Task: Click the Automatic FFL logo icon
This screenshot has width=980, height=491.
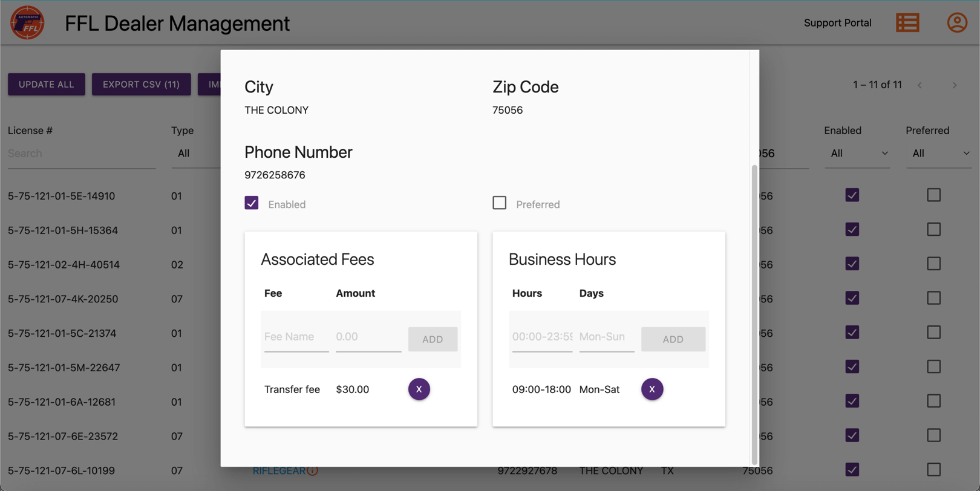Action: click(27, 23)
